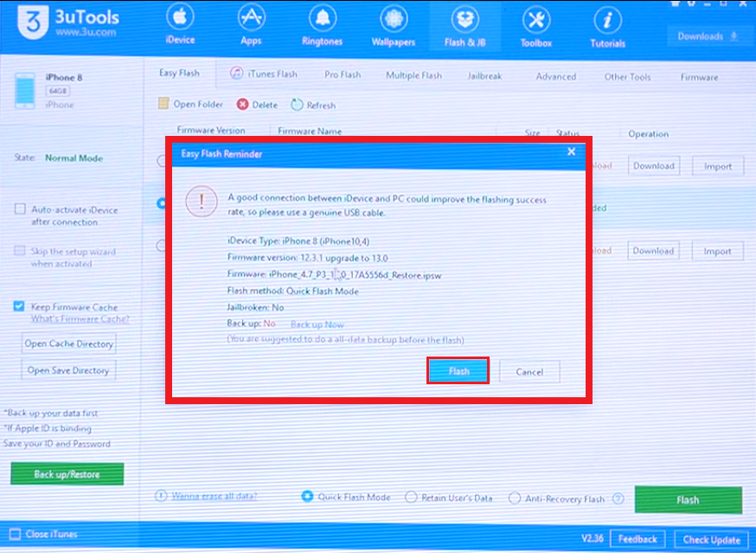Click the iPhone 8 device thumbnail
The height and width of the screenshot is (553, 756).
[24, 90]
